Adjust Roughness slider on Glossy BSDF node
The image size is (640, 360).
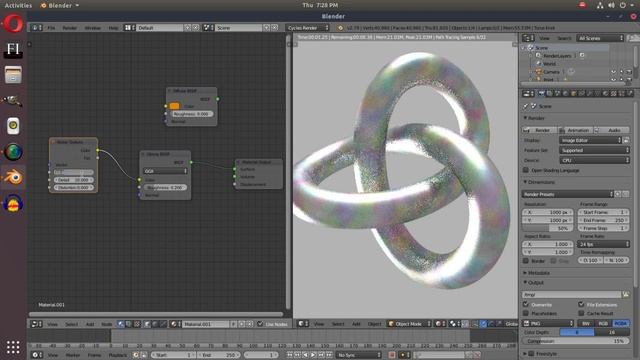pyautogui.click(x=165, y=187)
